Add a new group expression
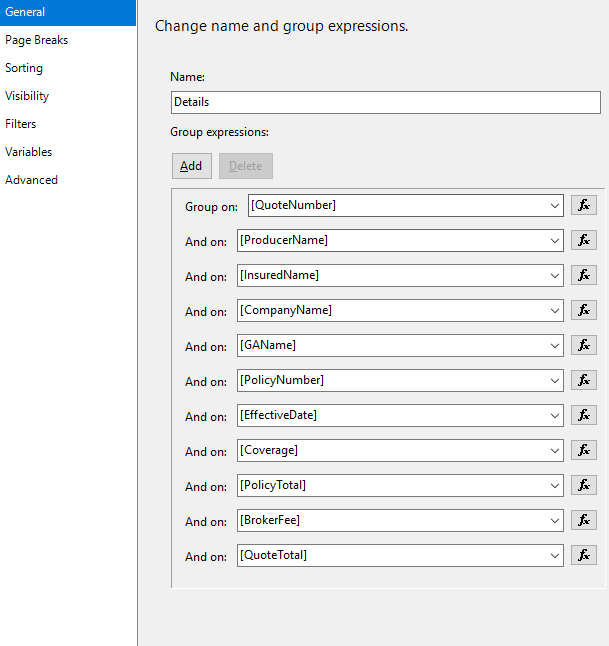The width and height of the screenshot is (609, 646). pyautogui.click(x=191, y=166)
